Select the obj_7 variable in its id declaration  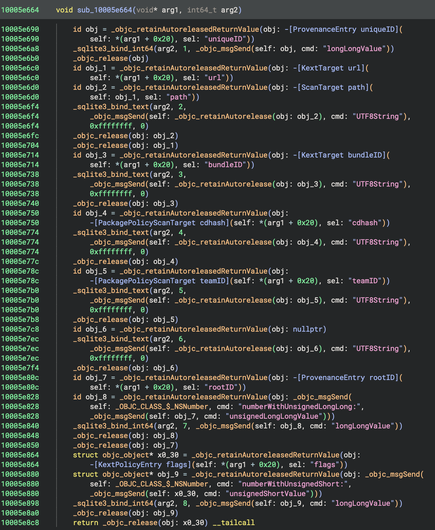click(x=96, y=378)
